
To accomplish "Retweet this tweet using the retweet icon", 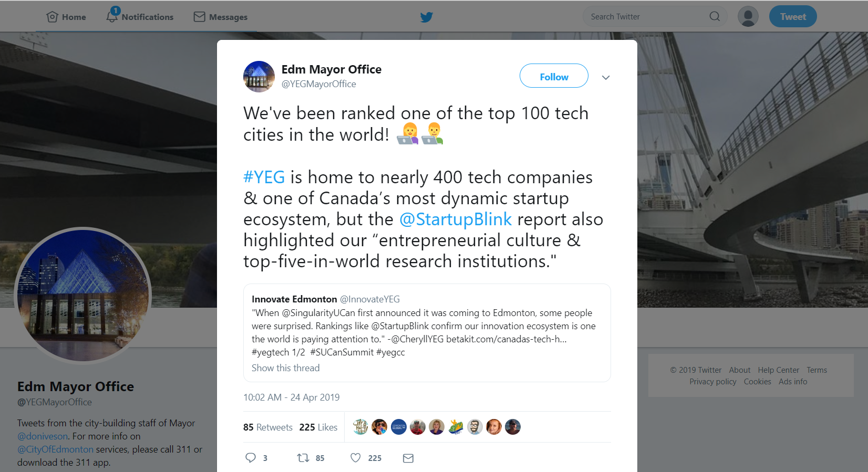I will (x=303, y=458).
